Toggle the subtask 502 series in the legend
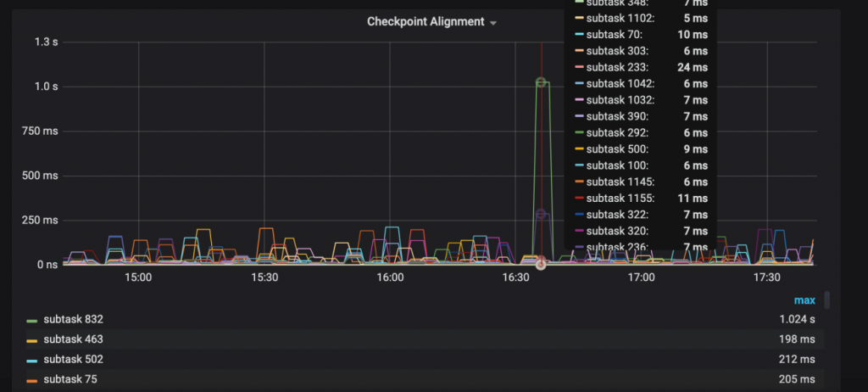 point(73,359)
